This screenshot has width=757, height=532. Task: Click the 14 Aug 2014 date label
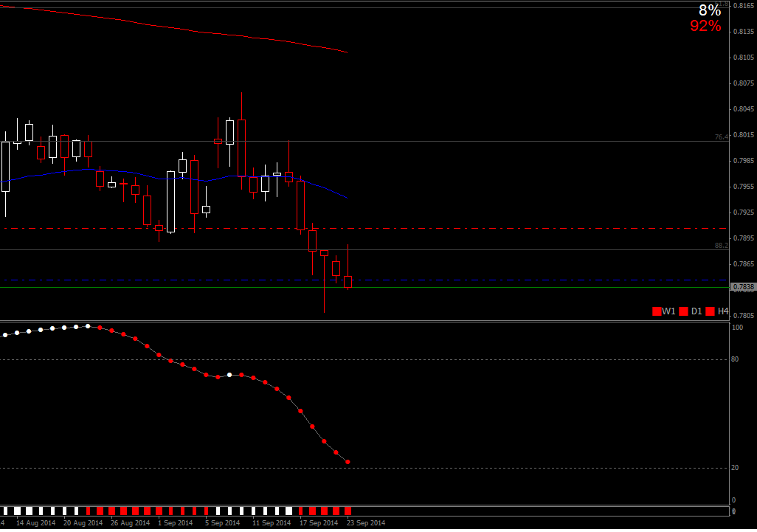point(35,523)
